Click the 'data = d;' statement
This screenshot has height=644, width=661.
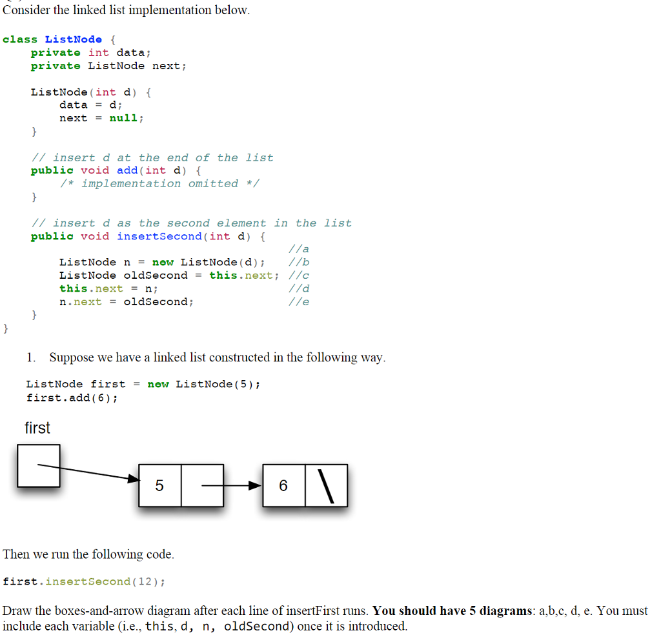click(90, 105)
